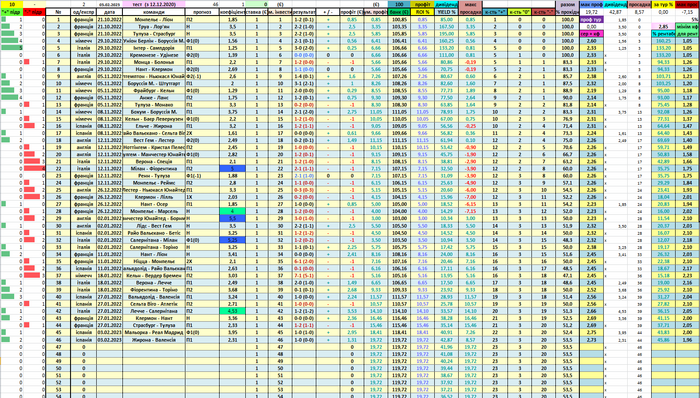This screenshot has height=398, width=700.
Task: Select the 'Райо Вальєкано - Бетіс' cell
Action: [154, 233]
